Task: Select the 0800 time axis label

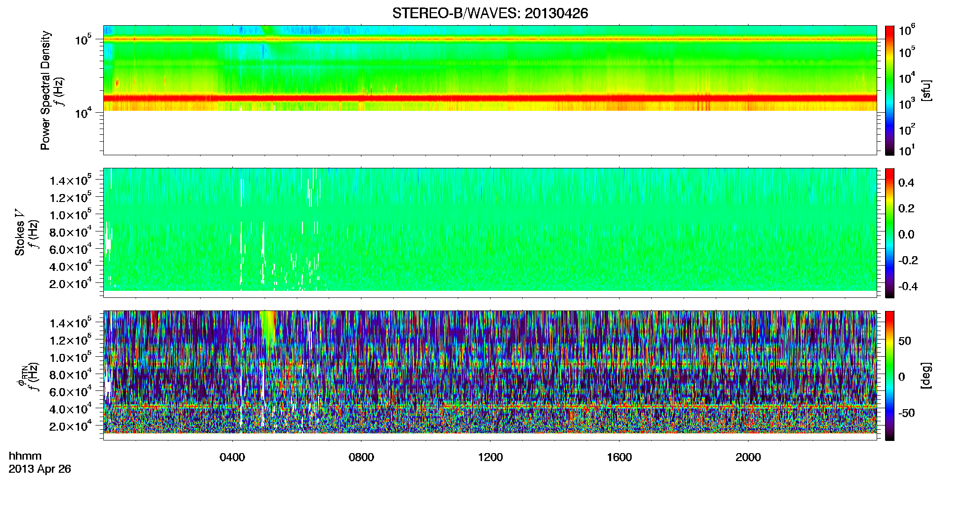Action: point(361,457)
